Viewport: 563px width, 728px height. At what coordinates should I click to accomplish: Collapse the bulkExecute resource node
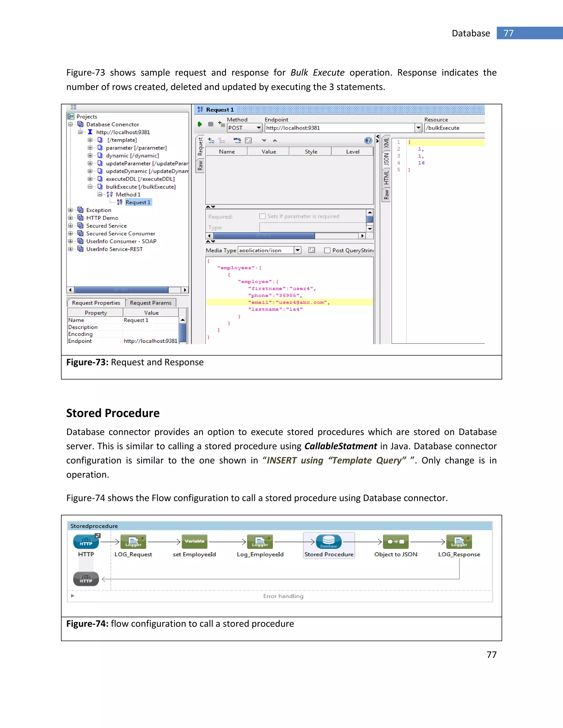90,187
